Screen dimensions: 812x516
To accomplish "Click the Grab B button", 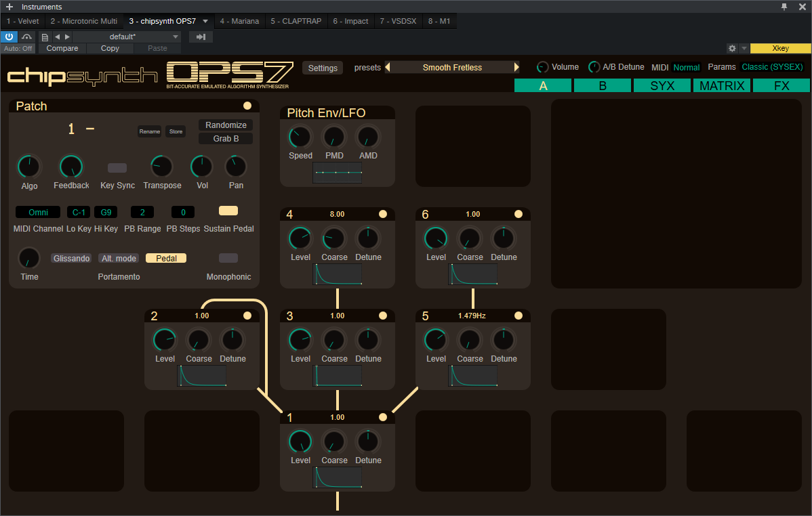I will pyautogui.click(x=226, y=139).
